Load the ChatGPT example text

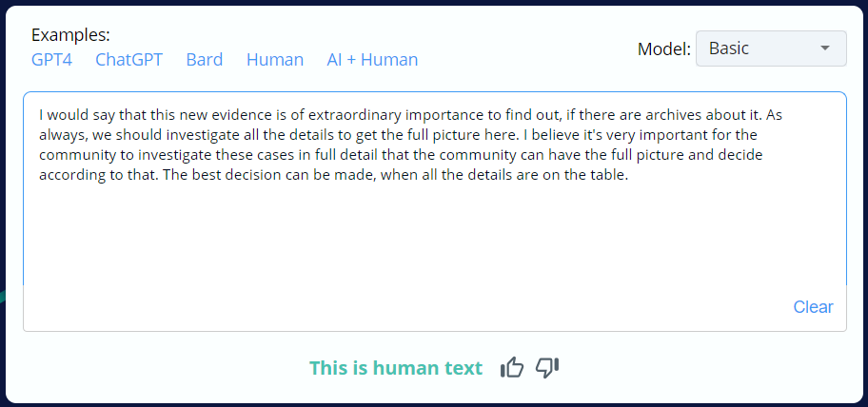(129, 60)
